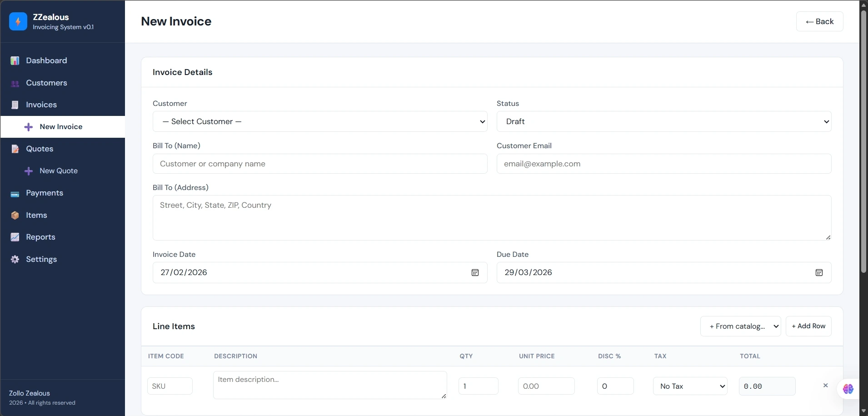The image size is (868, 416).
Task: Click the Add Row button
Action: tap(808, 326)
